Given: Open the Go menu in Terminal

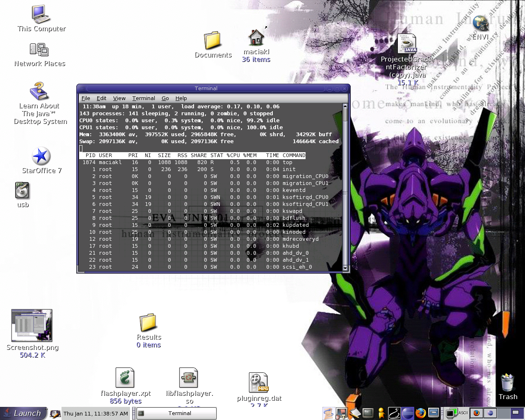Looking at the screenshot, I should (165, 98).
